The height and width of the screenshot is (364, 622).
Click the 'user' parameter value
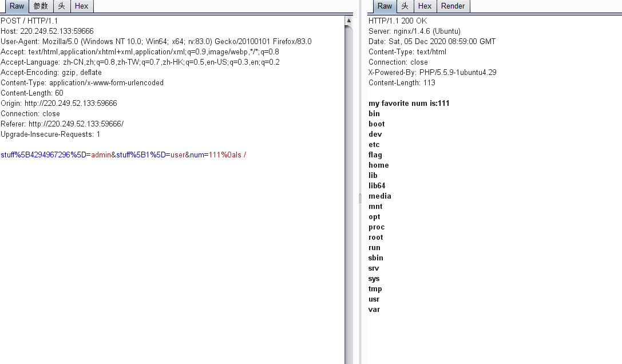(178, 155)
